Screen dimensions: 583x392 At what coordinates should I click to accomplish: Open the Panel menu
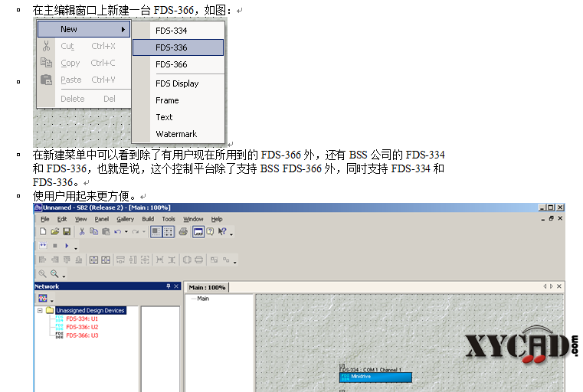(101, 219)
